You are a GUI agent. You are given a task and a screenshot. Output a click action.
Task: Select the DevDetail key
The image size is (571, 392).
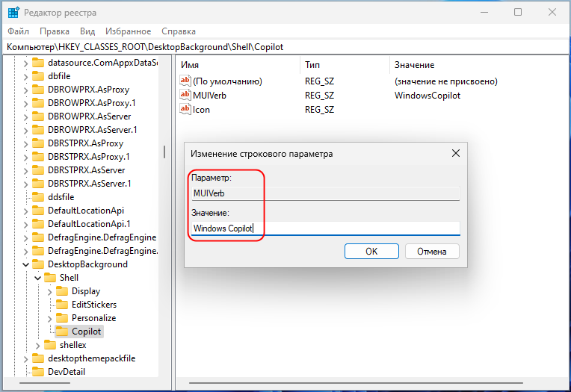[67, 372]
